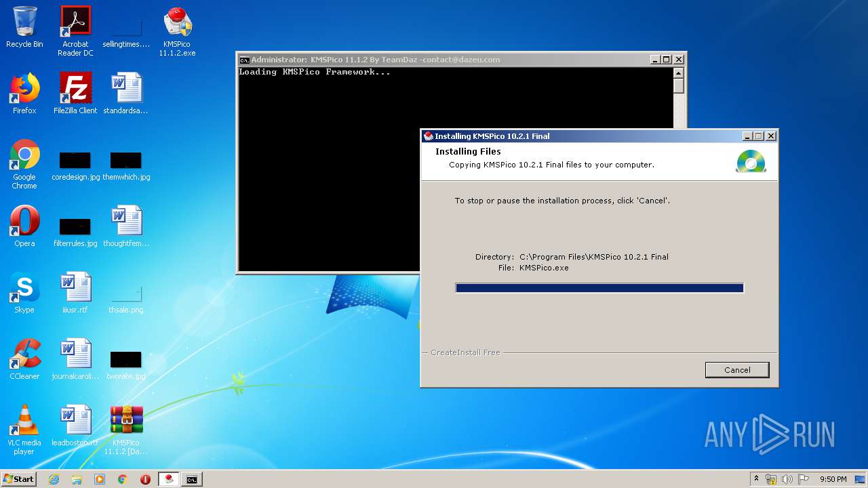Launch Skype from the desktop
The image size is (868, 488).
[24, 293]
